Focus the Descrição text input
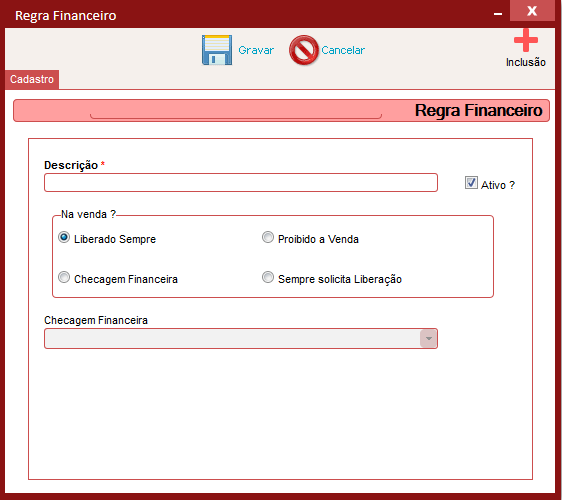This screenshot has width=562, height=500. pos(241,183)
